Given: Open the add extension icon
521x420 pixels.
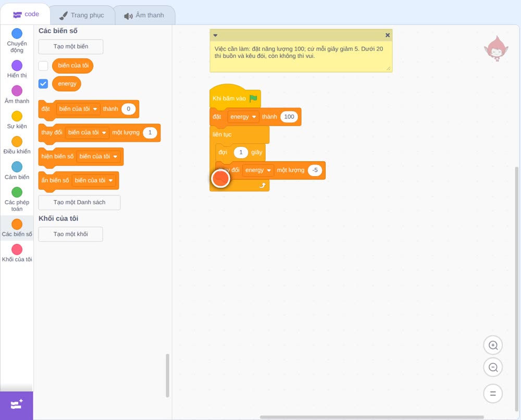Looking at the screenshot, I should point(16,405).
